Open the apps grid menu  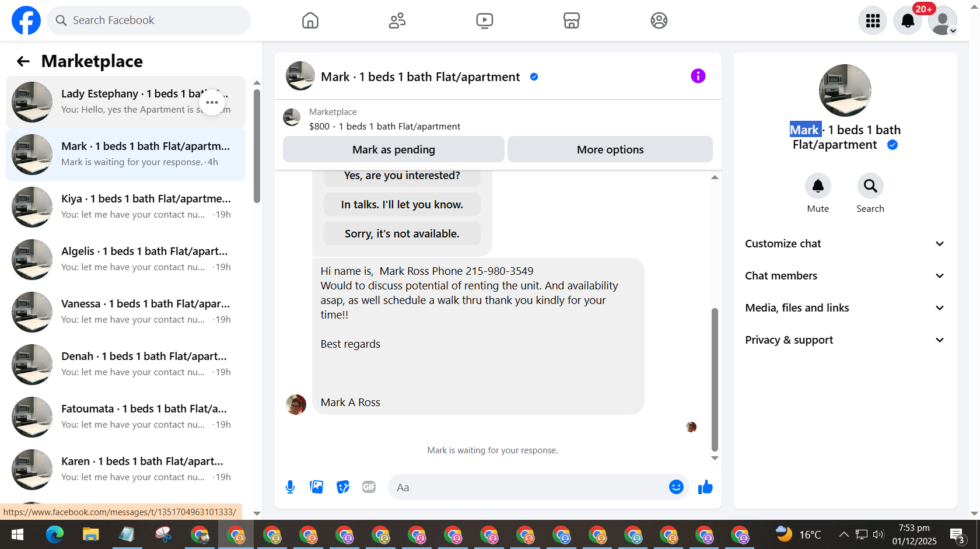[873, 21]
